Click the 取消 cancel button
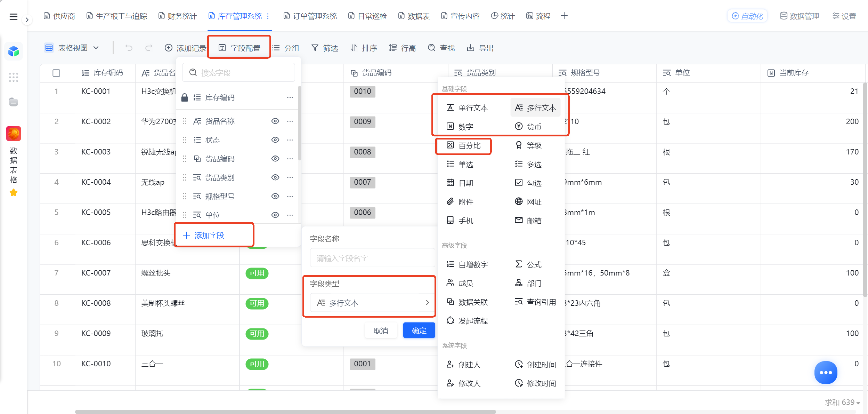The image size is (868, 414). coord(381,331)
